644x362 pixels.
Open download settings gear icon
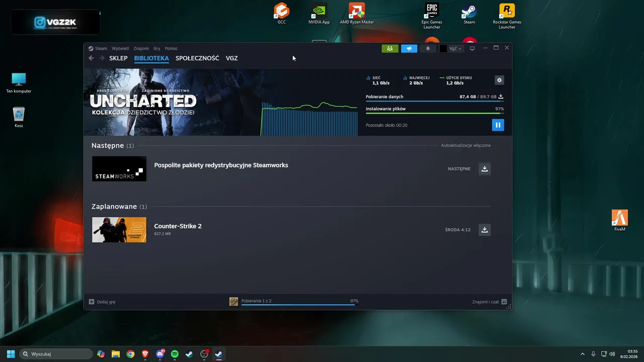coord(499,80)
